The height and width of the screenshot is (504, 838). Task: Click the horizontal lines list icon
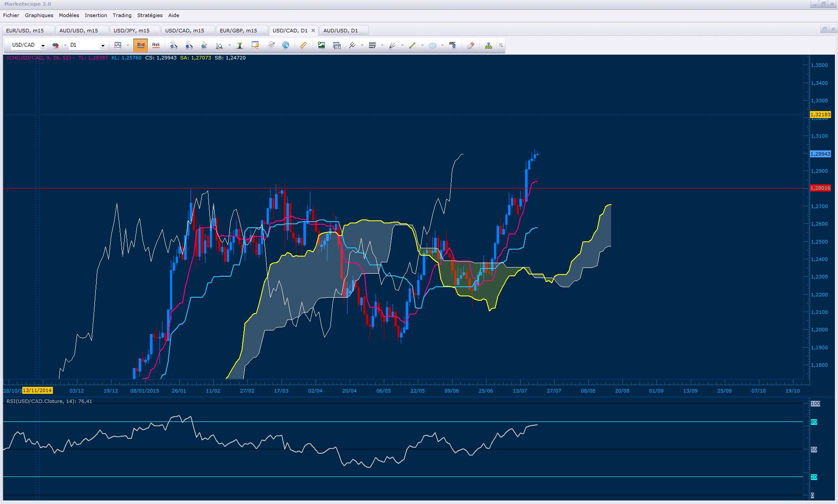tap(372, 45)
